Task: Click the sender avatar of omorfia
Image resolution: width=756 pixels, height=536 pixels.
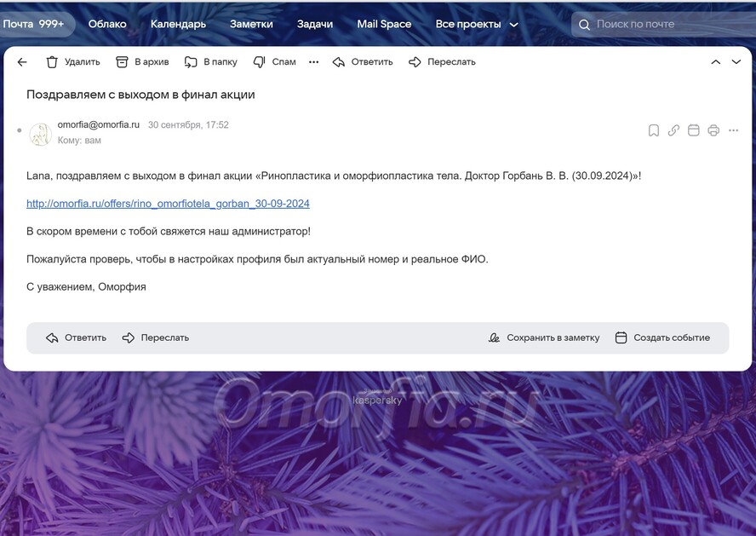Action: pyautogui.click(x=41, y=134)
